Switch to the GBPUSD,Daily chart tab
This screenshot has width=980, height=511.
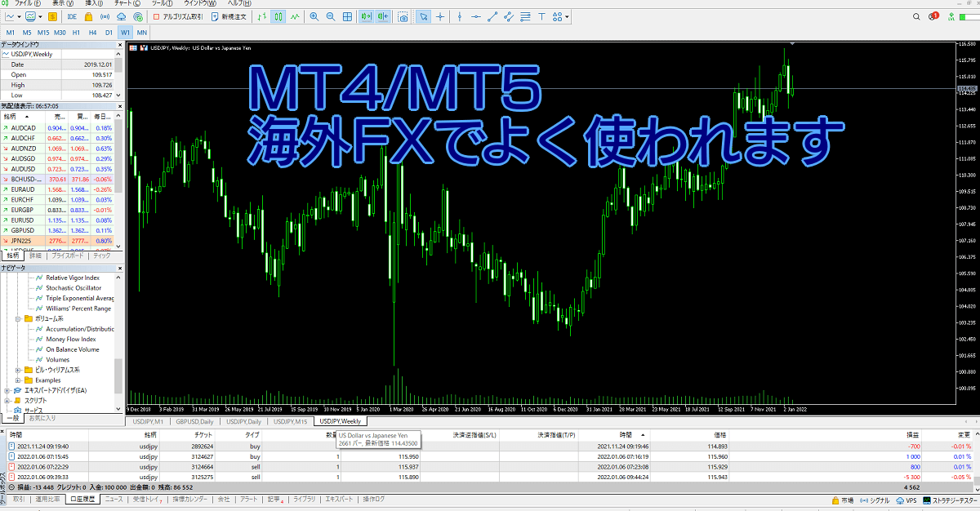(194, 421)
